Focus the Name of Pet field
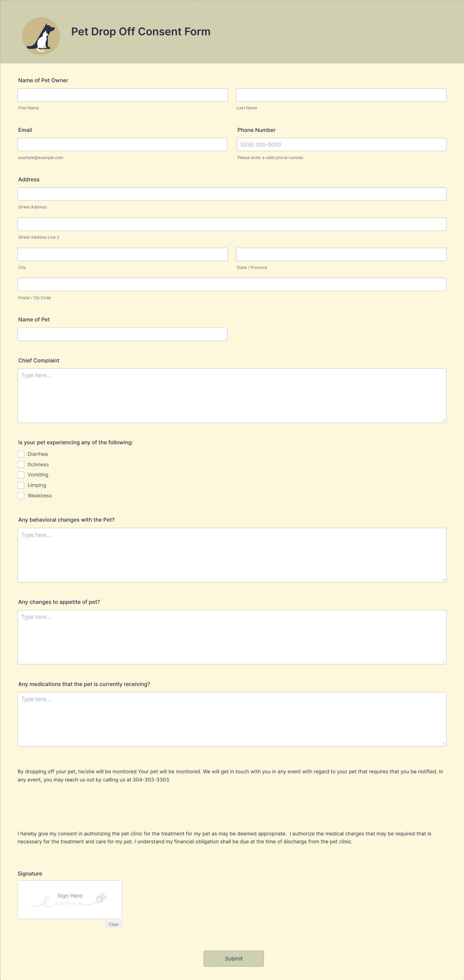This screenshot has height=980, width=464. coord(123,334)
